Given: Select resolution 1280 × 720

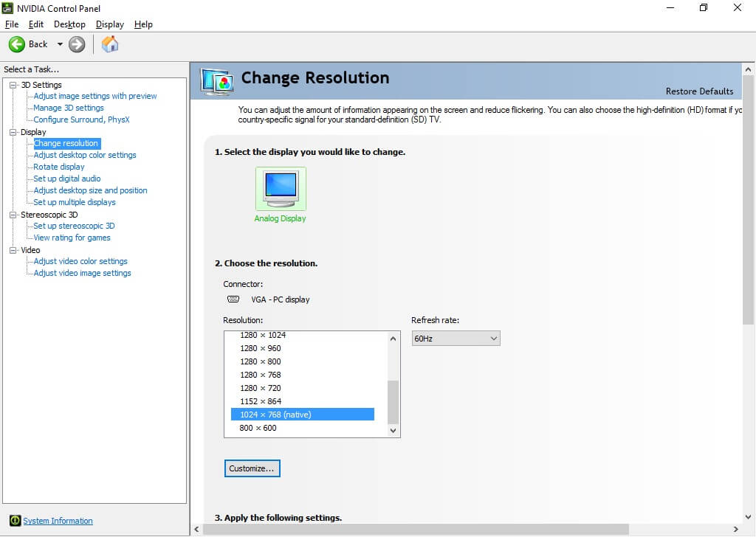Looking at the screenshot, I should coord(261,388).
